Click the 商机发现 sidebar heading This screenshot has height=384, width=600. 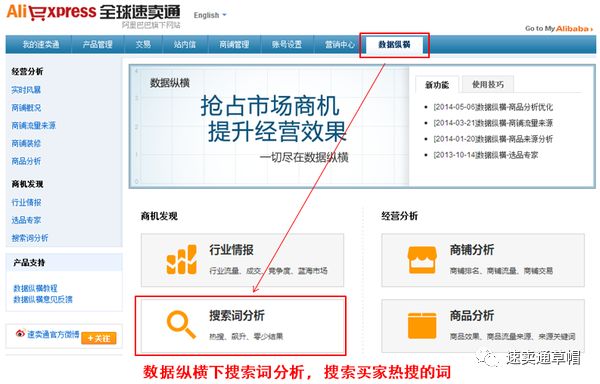tap(27, 184)
